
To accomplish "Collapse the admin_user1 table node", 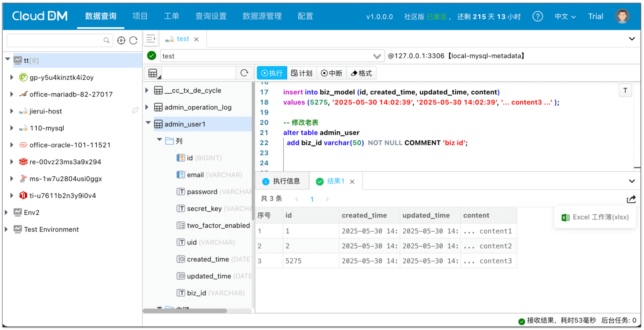I will 148,123.
